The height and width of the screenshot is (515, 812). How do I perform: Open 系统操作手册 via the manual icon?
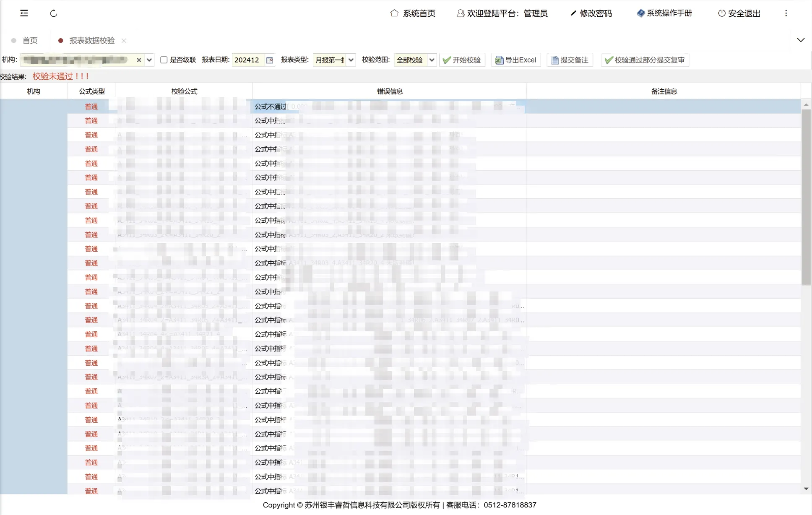(x=640, y=13)
